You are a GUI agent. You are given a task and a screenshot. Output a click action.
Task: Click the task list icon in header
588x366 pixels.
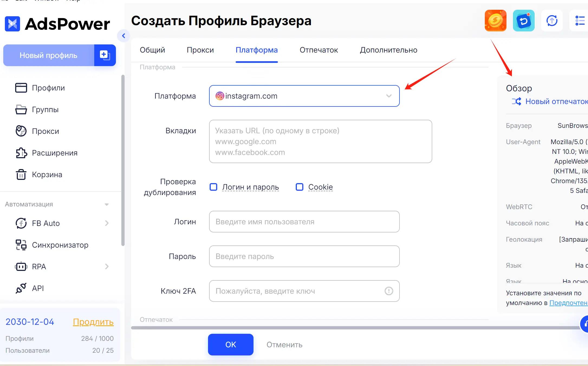pyautogui.click(x=580, y=21)
